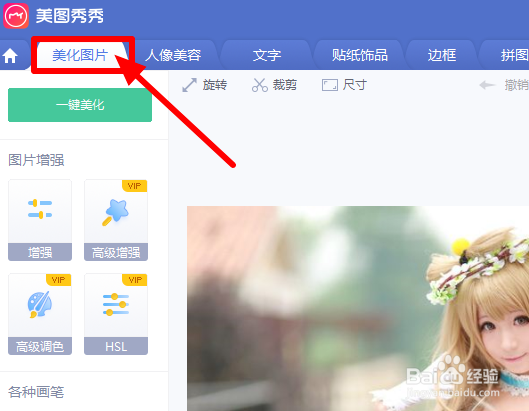The image size is (529, 411).
Task: Switch to the 美化图片 tab
Action: pyautogui.click(x=80, y=55)
